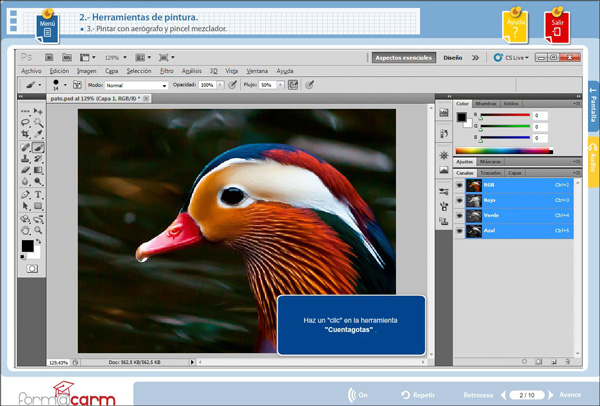The image size is (600, 406).
Task: Open the Opacidad value dropdown arrow
Action: click(222, 86)
